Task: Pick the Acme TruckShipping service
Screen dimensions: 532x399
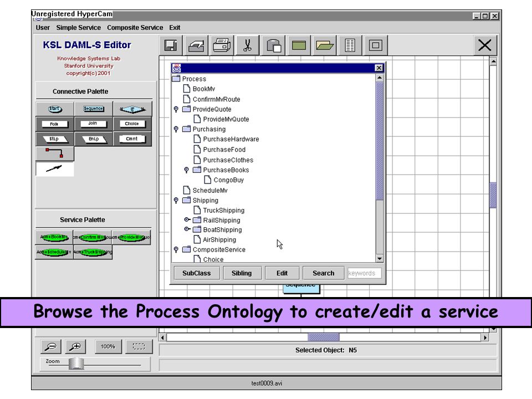Action: tap(93, 252)
